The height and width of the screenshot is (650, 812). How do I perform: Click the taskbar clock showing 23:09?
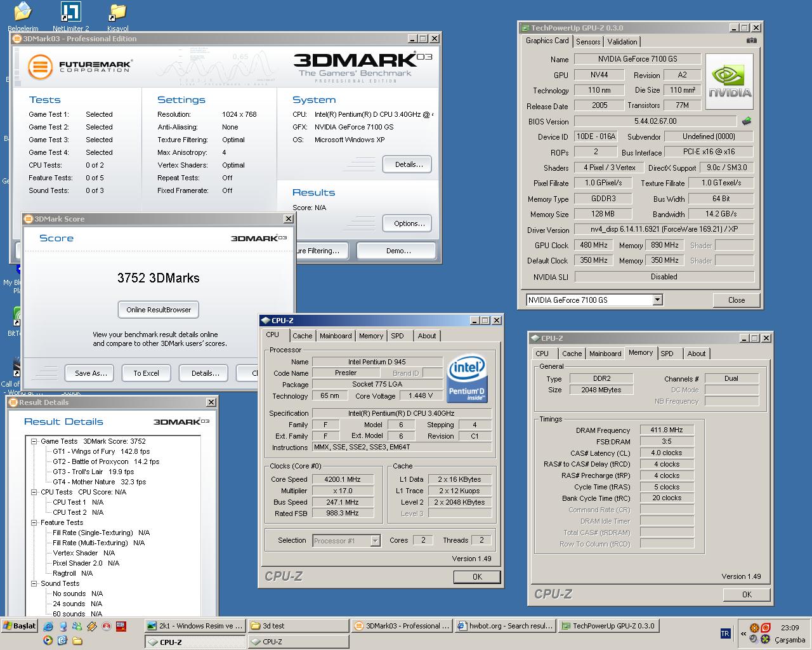click(x=790, y=628)
